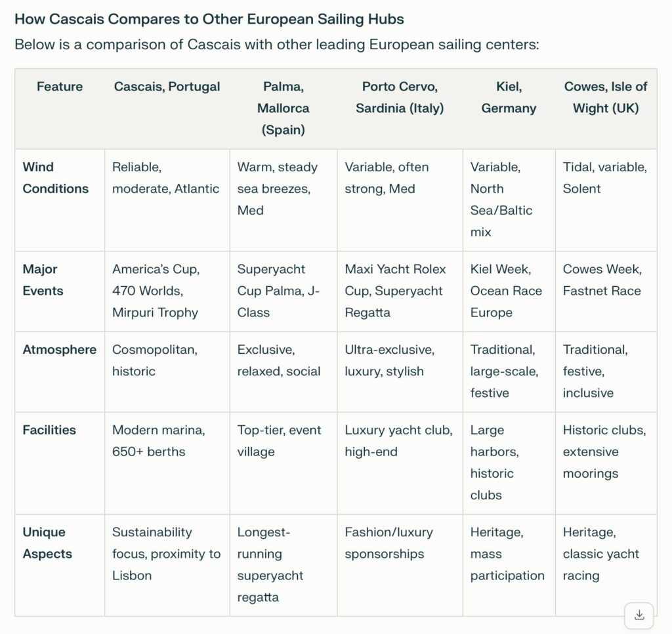This screenshot has height=634, width=672.
Task: Click the 'Fashion/luxury sponsorships' cell
Action: tap(388, 543)
